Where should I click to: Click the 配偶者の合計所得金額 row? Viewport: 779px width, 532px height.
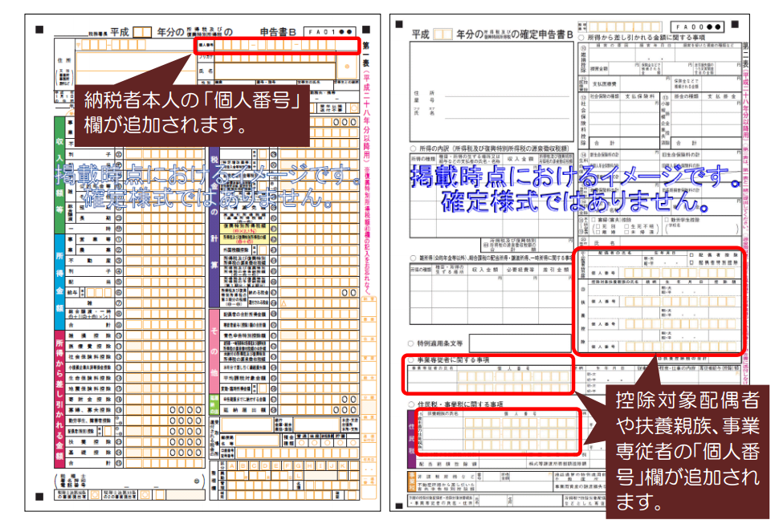tap(245, 314)
